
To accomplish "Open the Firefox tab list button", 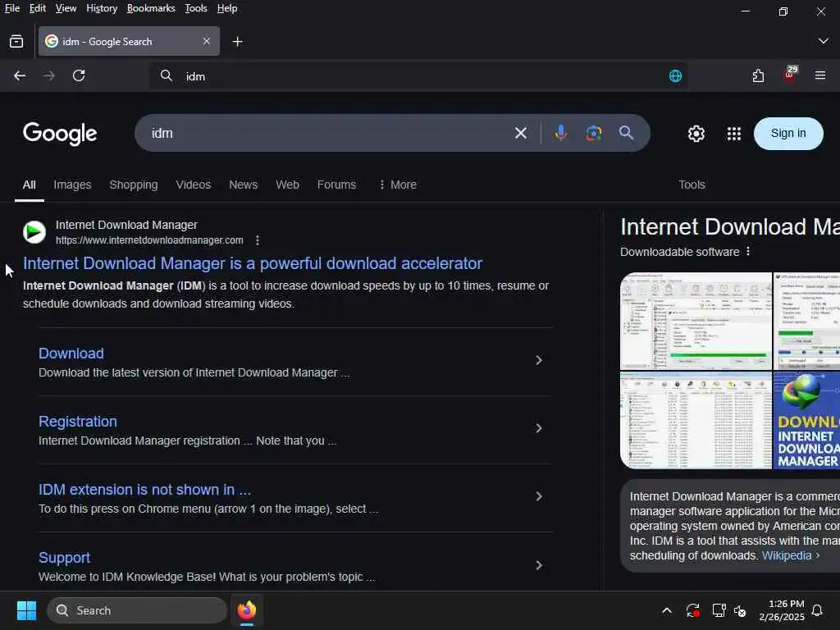I will pyautogui.click(x=16, y=41).
